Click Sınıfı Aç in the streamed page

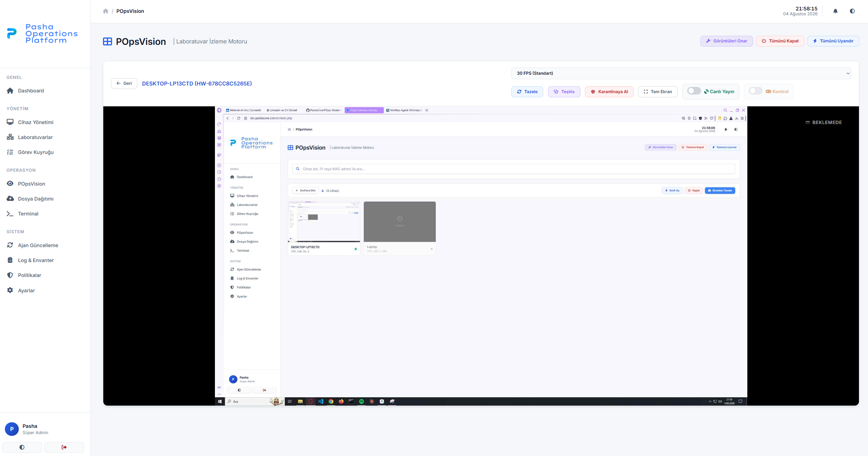(672, 190)
